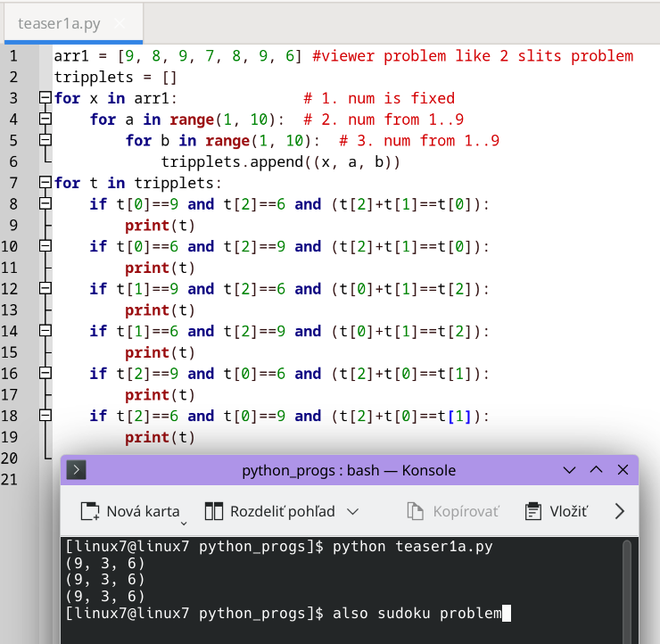Viewport: 660px width, 644px height.
Task: Click the Kopírovať copy icon
Action: pos(415,511)
